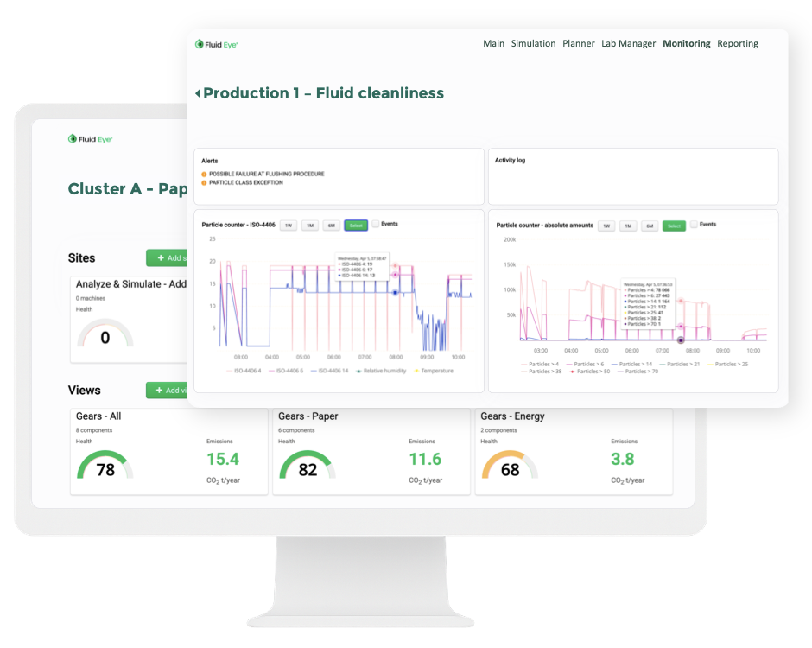Image resolution: width=812 pixels, height=648 pixels.
Task: Open the Analyze & Simulate site card
Action: [x=129, y=319]
